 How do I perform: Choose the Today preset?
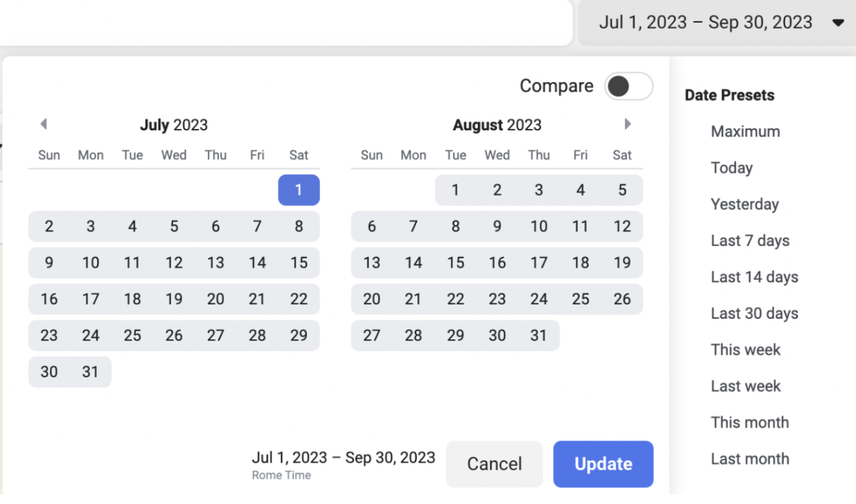point(731,168)
